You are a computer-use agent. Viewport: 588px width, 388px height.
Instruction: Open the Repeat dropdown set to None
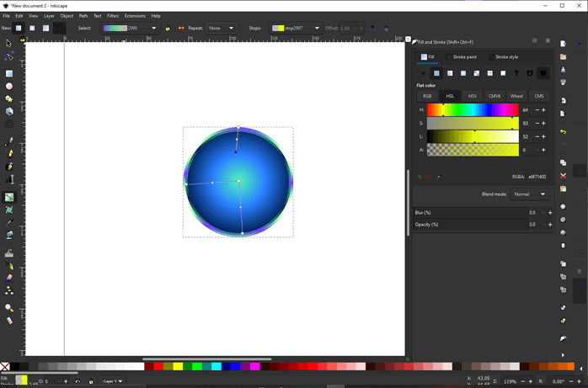coord(222,28)
